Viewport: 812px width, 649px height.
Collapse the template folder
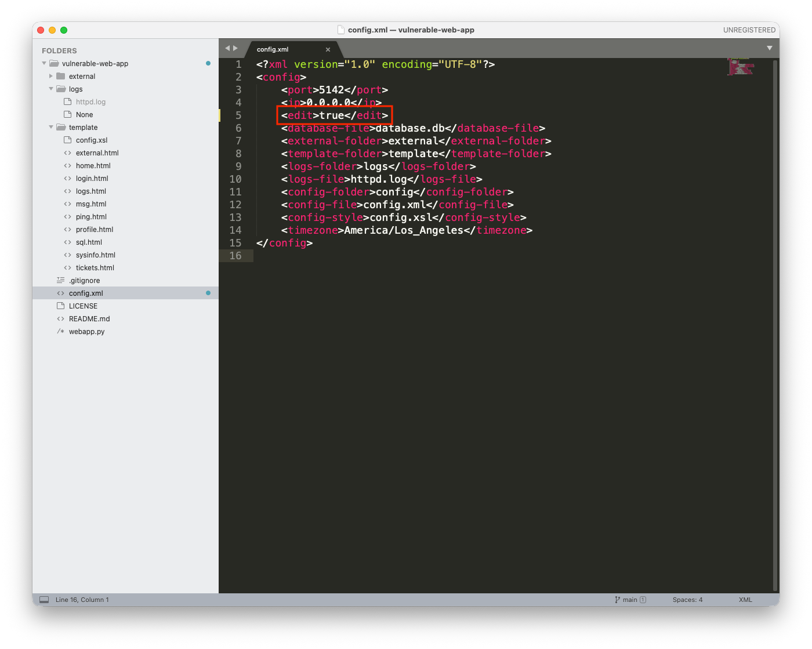(x=51, y=127)
